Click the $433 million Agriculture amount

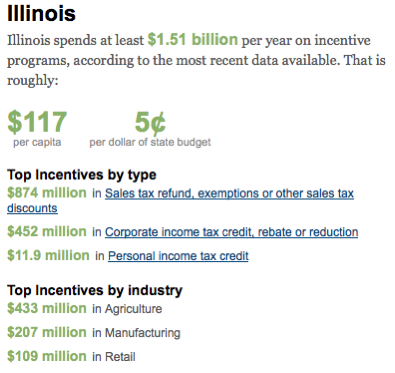pos(47,308)
